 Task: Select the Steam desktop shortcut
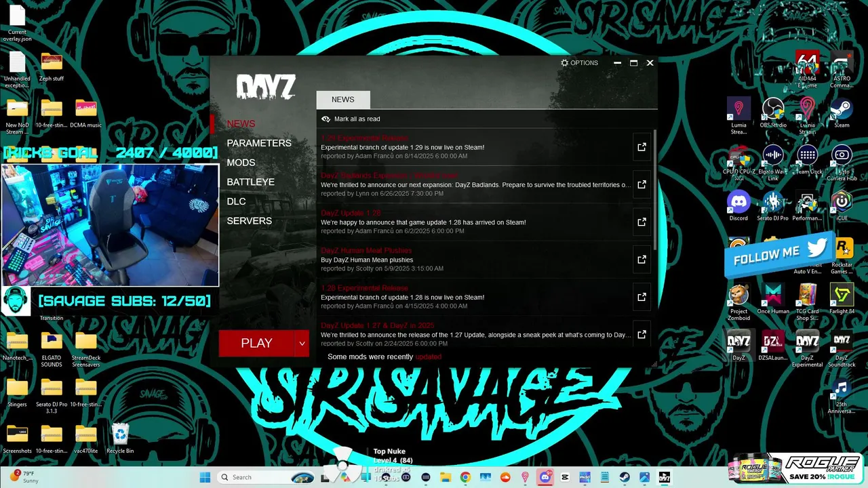[842, 113]
